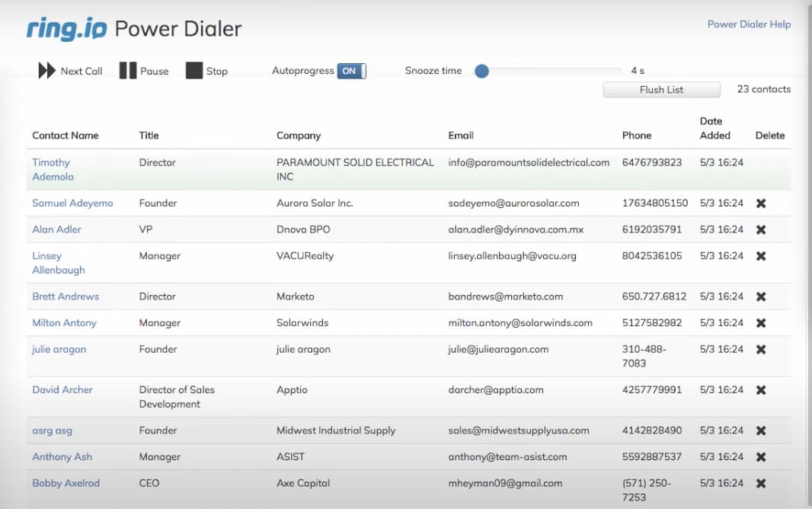The height and width of the screenshot is (509, 812).
Task: Click the delete X for Brett Andrews
Action: tap(760, 296)
